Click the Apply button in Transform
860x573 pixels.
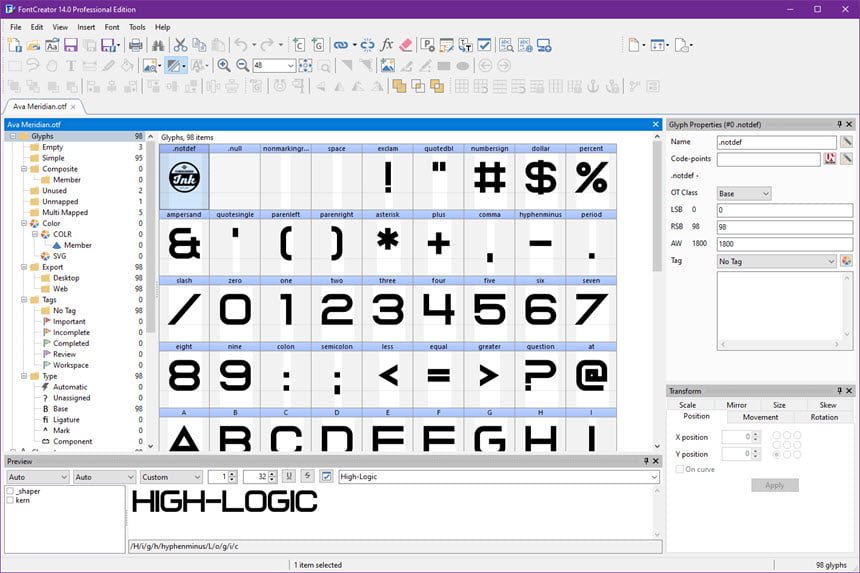coord(774,485)
